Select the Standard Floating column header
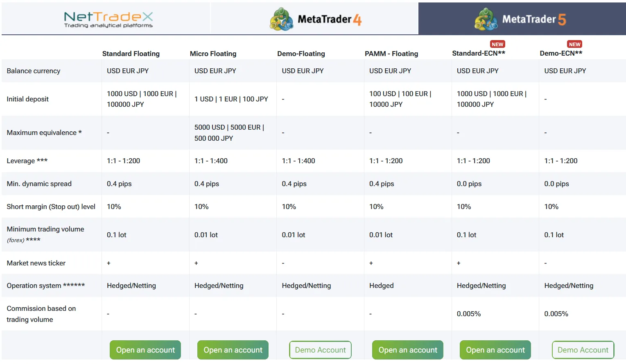Viewport: 626px width, 364px height. (x=131, y=54)
